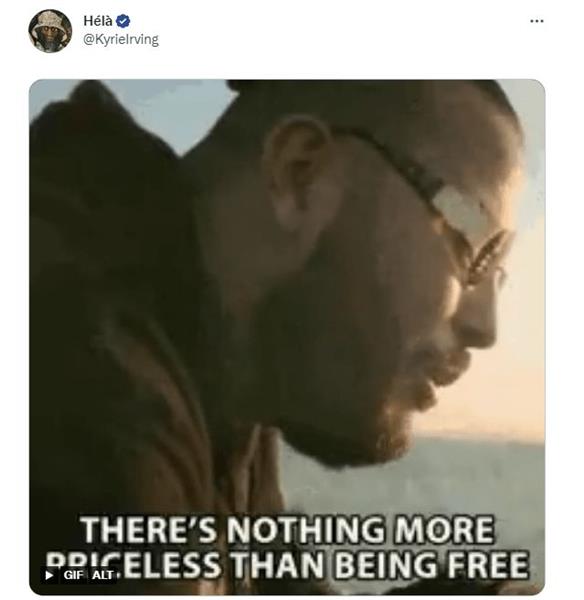Open the circular profile avatar
Image resolution: width=584 pixels, height=600 pixels.
(x=50, y=31)
